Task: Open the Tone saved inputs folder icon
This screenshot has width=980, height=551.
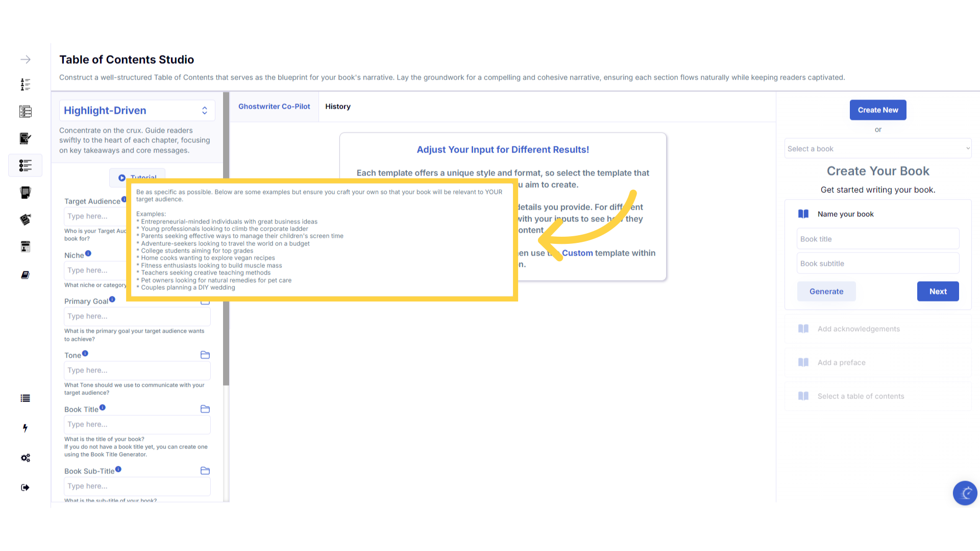Action: click(x=205, y=355)
